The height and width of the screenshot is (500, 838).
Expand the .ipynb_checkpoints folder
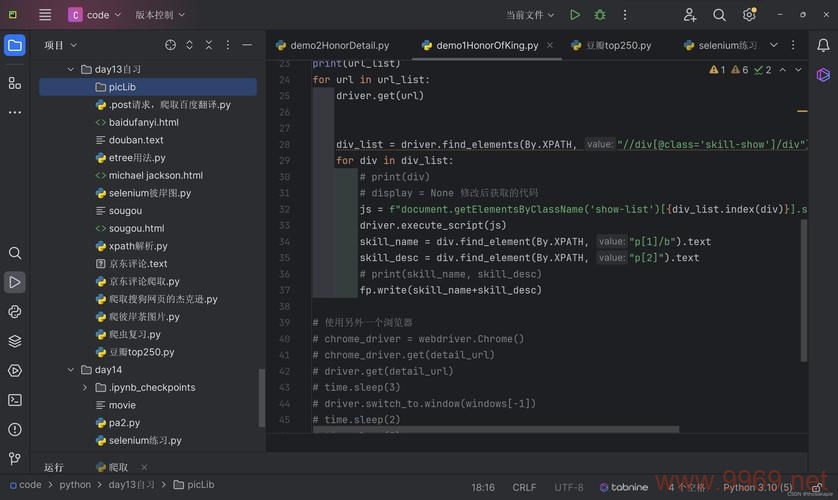[x=84, y=387]
